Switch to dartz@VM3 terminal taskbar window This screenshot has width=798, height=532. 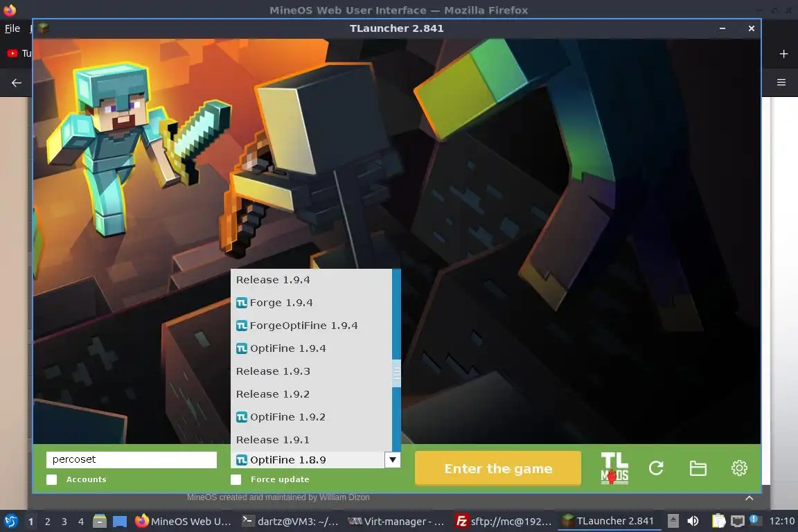coord(290,522)
